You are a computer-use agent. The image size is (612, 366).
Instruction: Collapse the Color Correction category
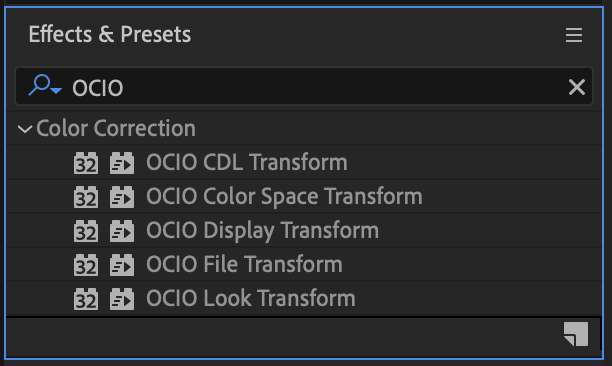pos(25,129)
